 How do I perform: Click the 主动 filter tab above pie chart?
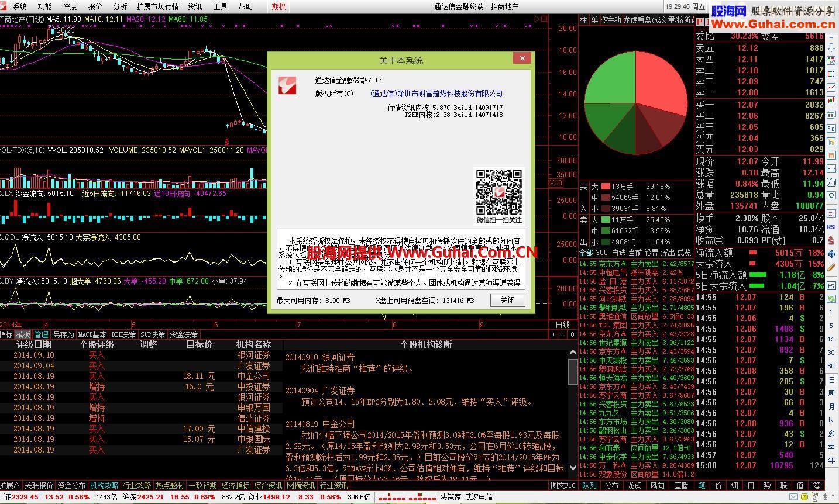[611, 20]
